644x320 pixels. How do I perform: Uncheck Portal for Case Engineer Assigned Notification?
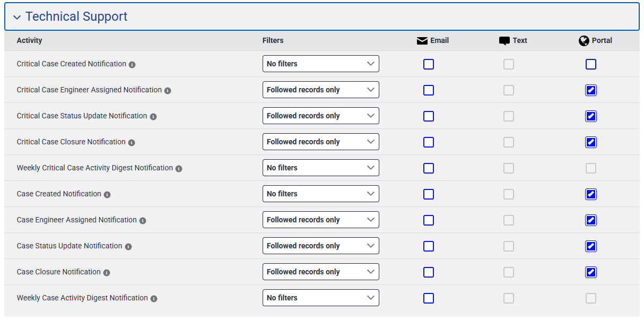(x=591, y=220)
